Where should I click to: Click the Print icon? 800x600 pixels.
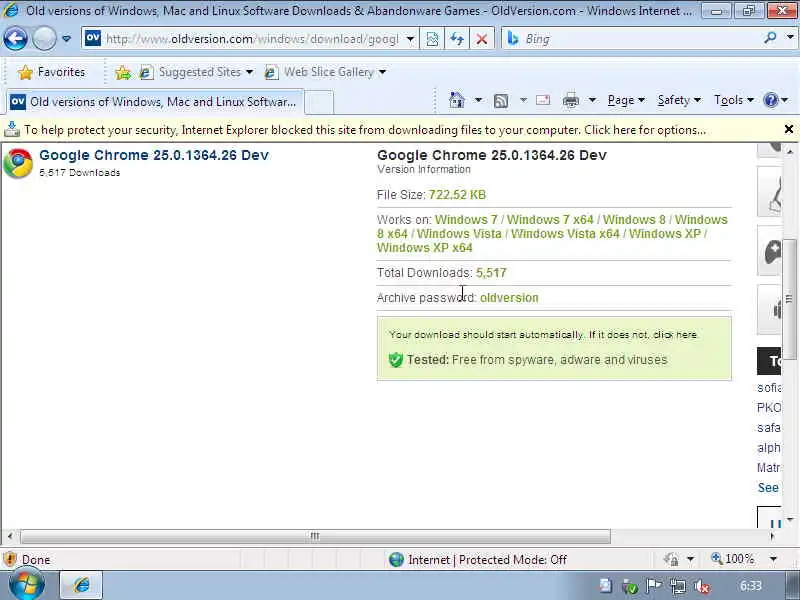[570, 101]
